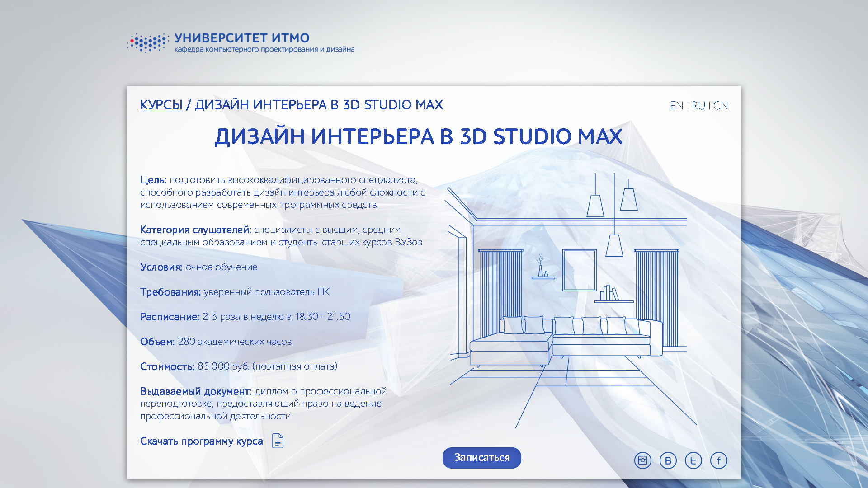Click the Объем 280 академических часов line
The image size is (868, 488).
click(x=216, y=342)
